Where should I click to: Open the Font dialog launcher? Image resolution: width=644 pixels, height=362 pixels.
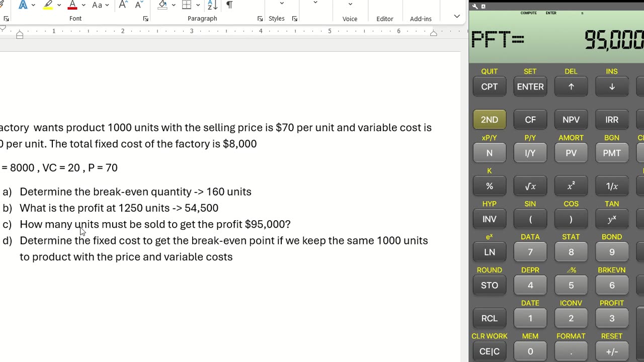click(145, 19)
